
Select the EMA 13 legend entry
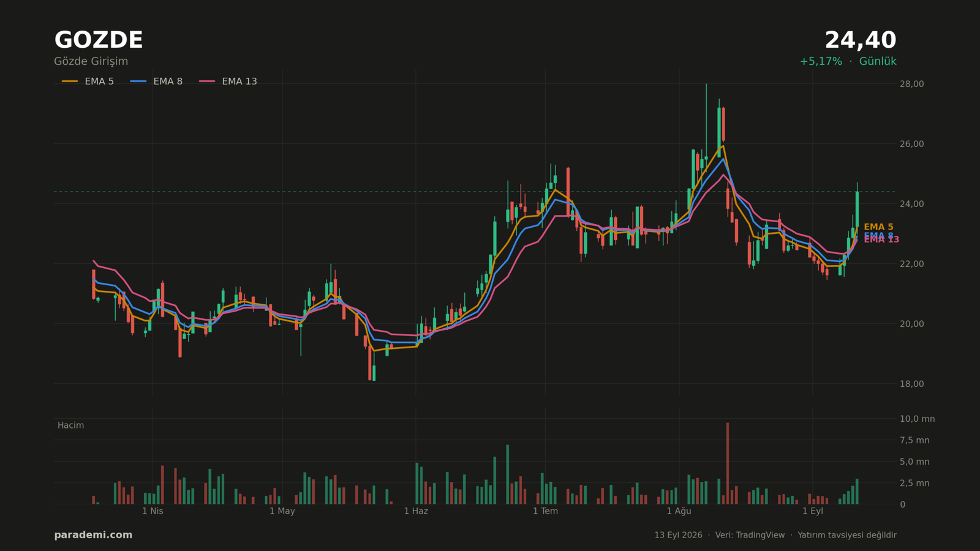[x=228, y=81]
